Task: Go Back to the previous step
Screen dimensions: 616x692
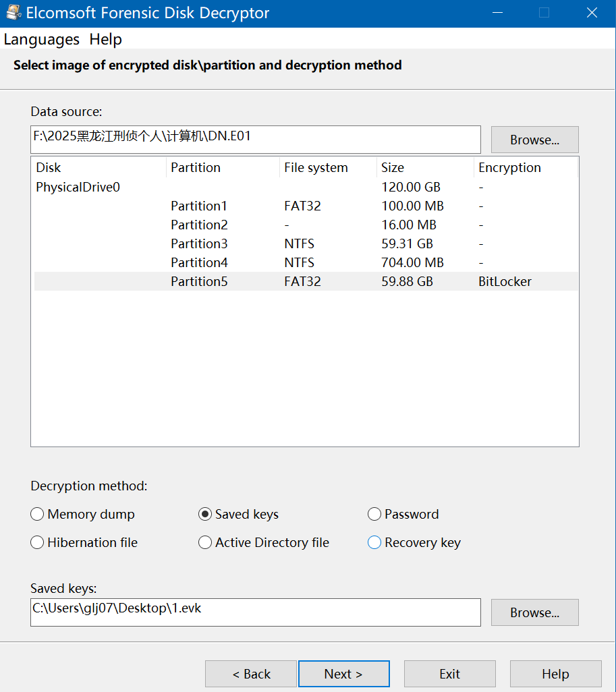Action: coord(251,674)
